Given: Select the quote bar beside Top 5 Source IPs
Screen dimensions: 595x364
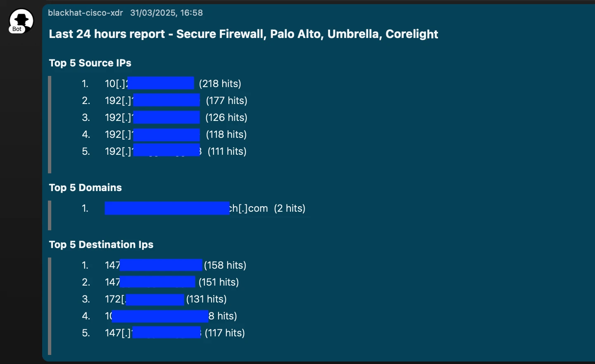Looking at the screenshot, I should [50, 124].
